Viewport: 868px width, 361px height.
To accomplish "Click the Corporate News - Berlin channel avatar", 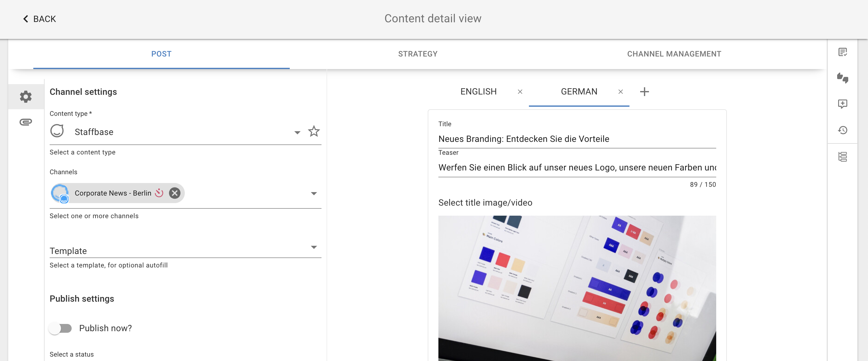I will pos(60,193).
